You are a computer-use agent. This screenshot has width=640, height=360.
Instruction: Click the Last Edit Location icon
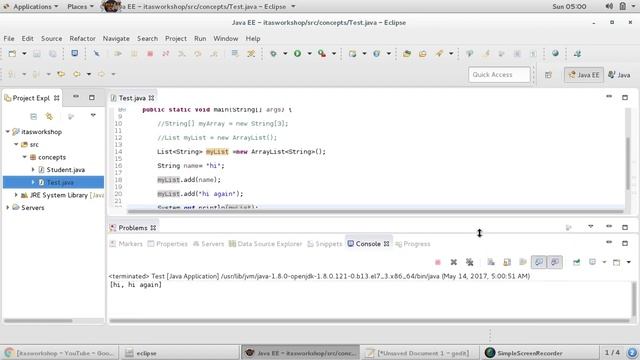61,74
